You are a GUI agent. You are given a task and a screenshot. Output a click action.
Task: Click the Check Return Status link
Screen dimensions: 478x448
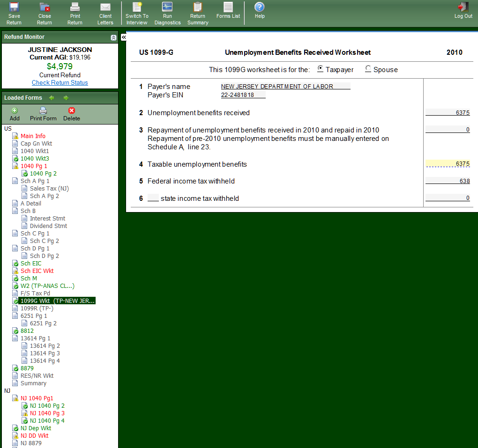pyautogui.click(x=60, y=83)
